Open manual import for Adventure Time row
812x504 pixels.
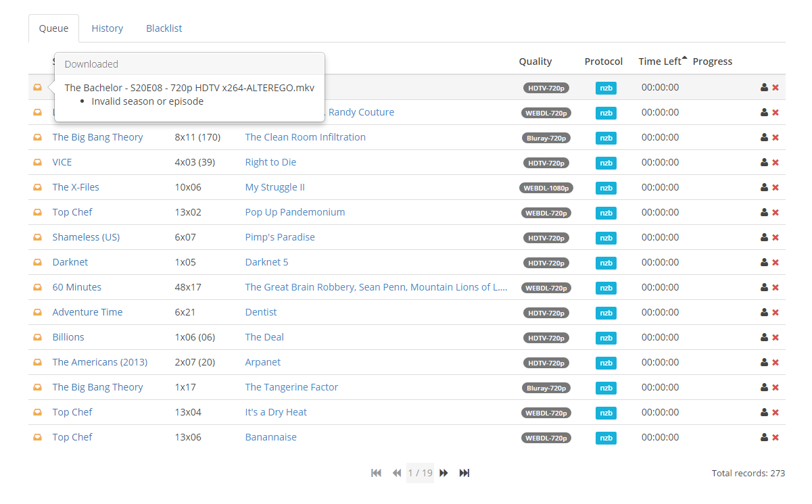(764, 313)
